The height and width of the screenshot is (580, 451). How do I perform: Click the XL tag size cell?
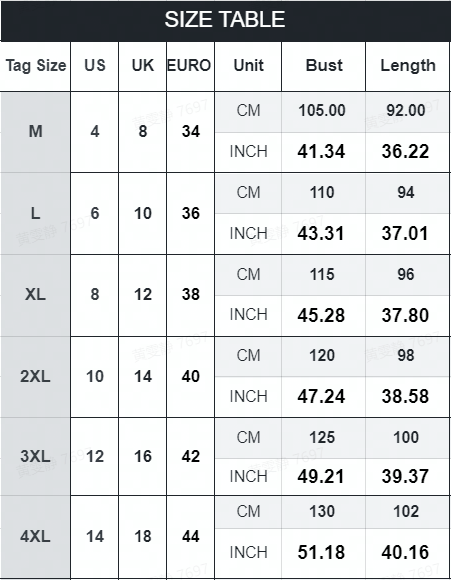point(36,295)
